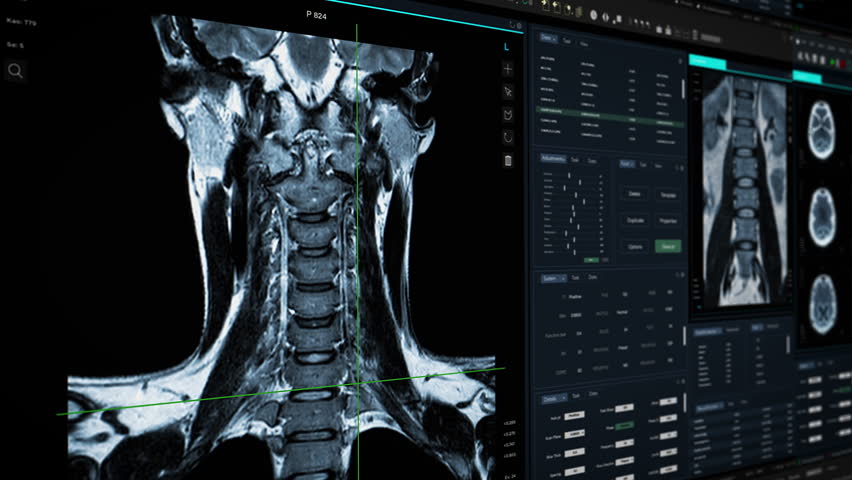Click small green button below the adjustment sliders

point(591,260)
